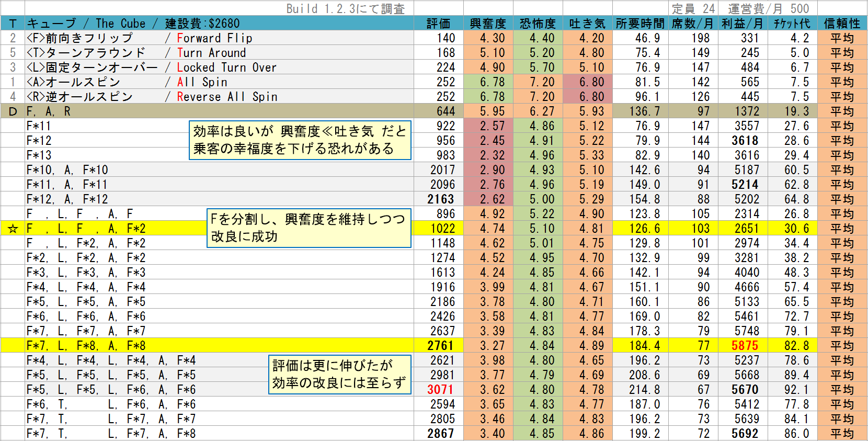Viewport: 868px width, 441px height.
Task: Select the 6.78 excitement cell for All Spin
Action: 488,82
